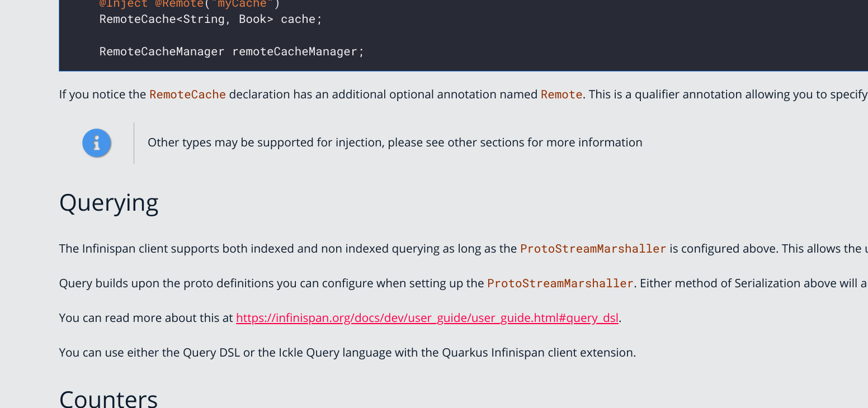This screenshot has height=408, width=868.
Task: Click the first ProtoStreamMarshaller code mention
Action: coord(593,249)
